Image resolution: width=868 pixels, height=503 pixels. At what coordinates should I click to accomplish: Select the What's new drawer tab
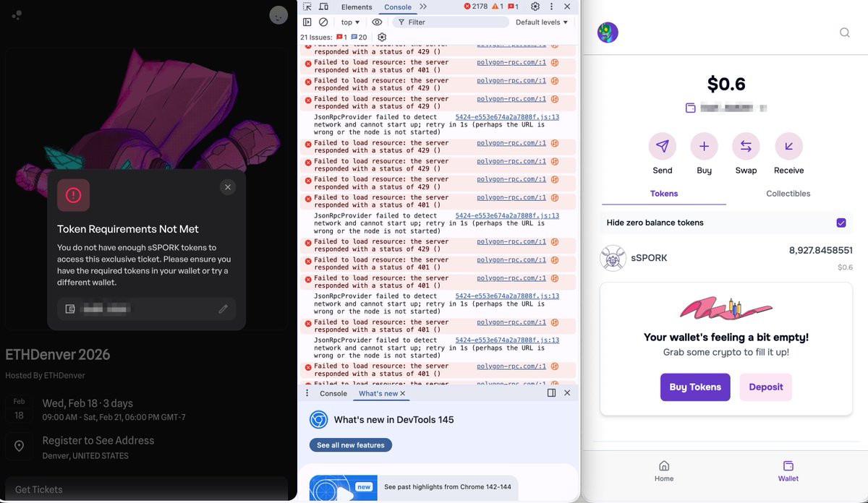[378, 393]
